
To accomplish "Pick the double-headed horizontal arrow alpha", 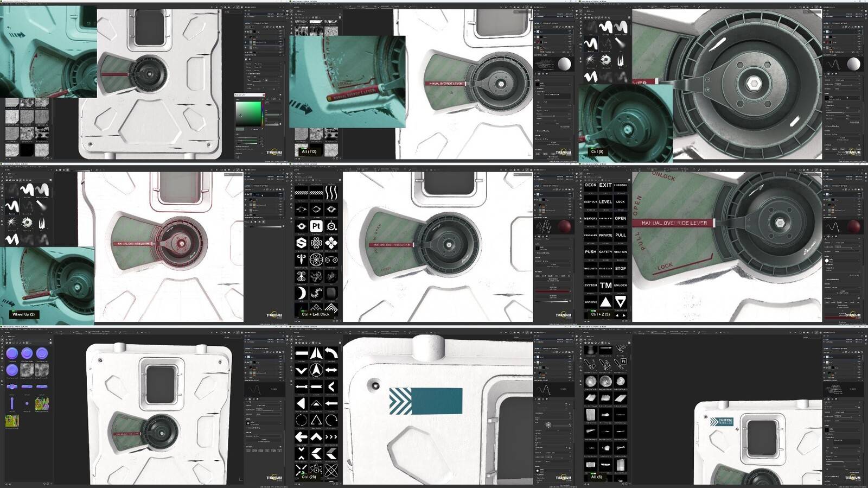I will 331,370.
